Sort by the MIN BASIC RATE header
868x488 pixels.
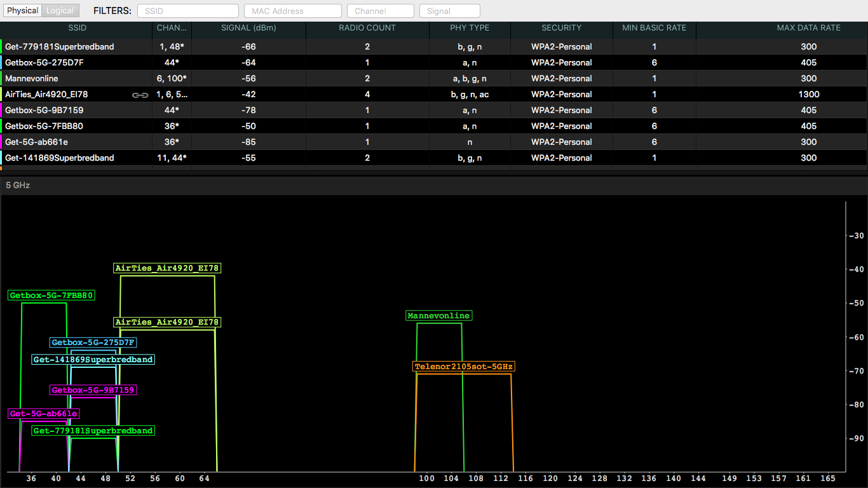654,28
